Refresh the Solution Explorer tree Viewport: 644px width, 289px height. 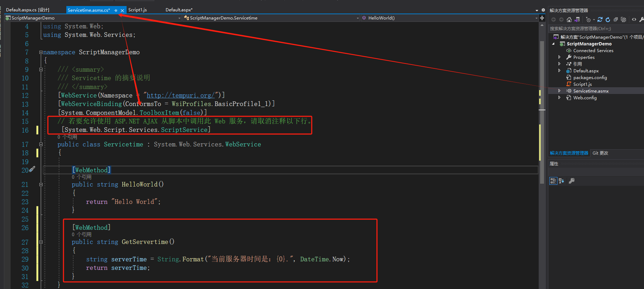coord(608,20)
